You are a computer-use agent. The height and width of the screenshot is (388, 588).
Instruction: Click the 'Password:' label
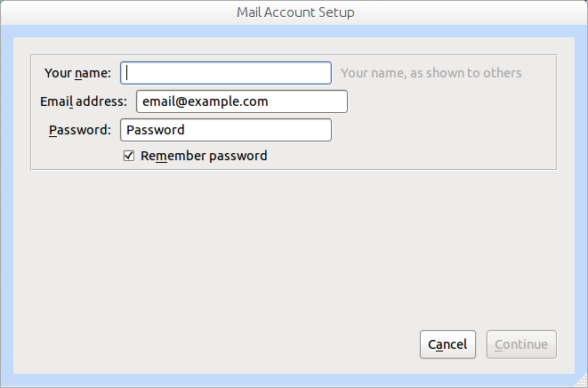(x=80, y=130)
